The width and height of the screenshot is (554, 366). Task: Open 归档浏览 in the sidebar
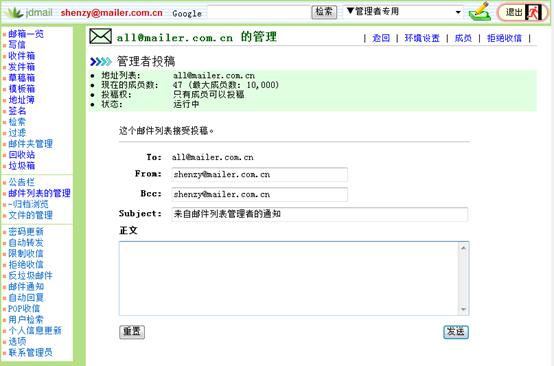tap(28, 204)
